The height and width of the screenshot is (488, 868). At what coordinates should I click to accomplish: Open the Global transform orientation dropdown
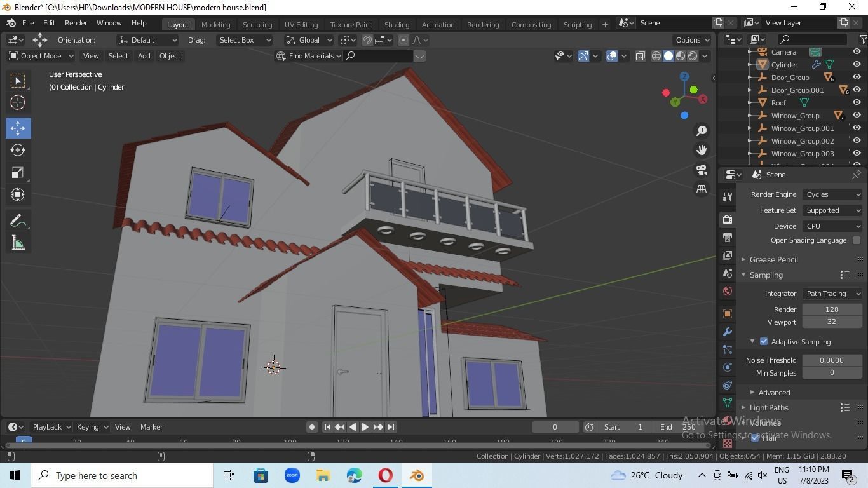pos(309,40)
